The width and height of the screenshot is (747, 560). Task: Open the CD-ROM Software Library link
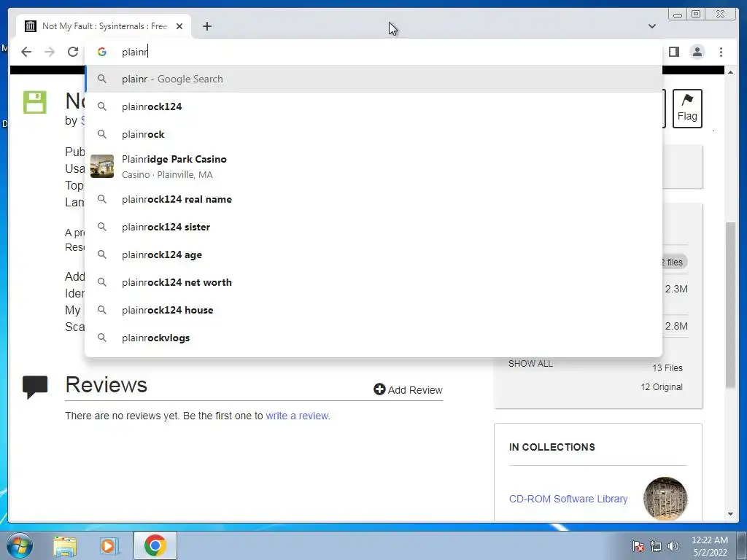(x=568, y=499)
